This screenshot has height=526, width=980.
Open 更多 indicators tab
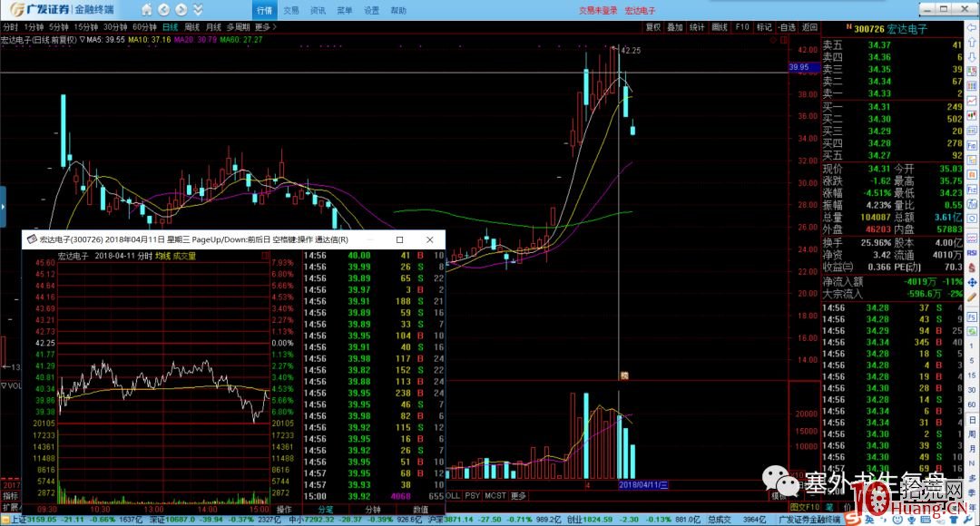[519, 496]
